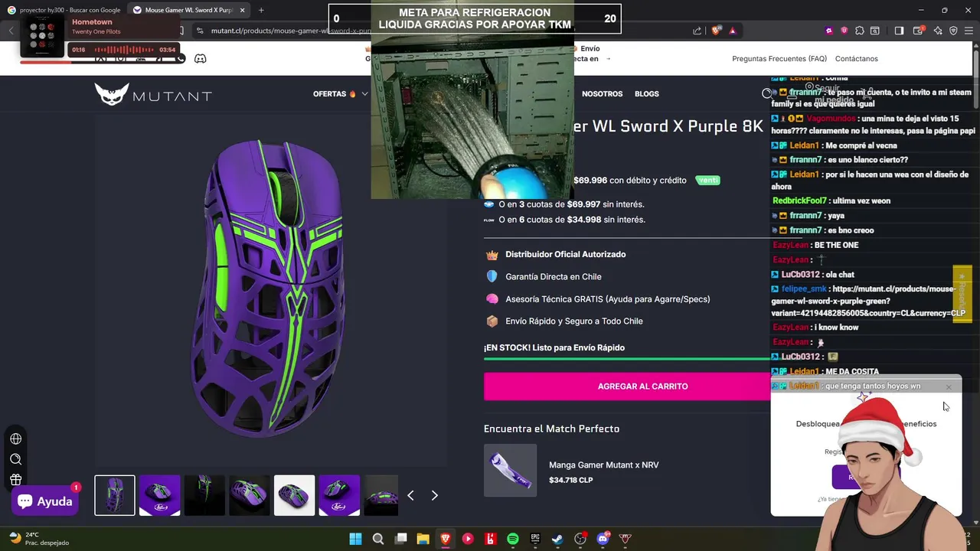Click the Discord icon in top bar
This screenshot has width=980, height=551.
(x=200, y=59)
